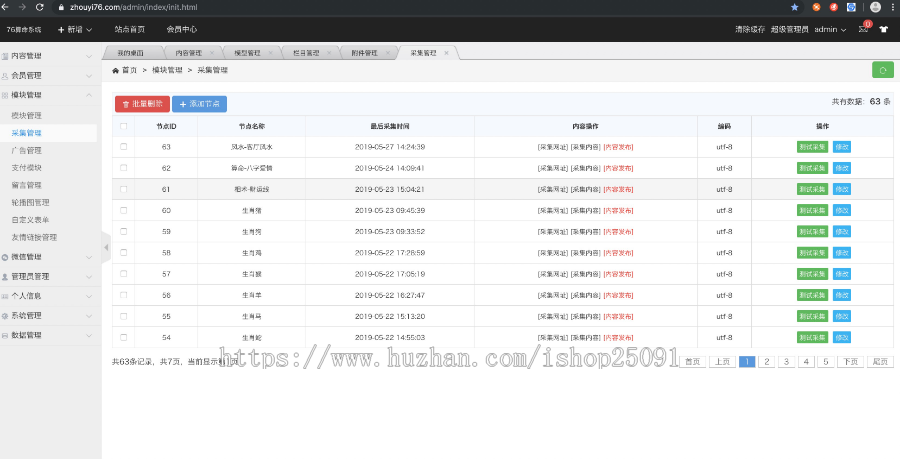Image resolution: width=900 pixels, height=459 pixels.
Task: Switch to the 栏目管理 tab
Action: pyautogui.click(x=306, y=53)
